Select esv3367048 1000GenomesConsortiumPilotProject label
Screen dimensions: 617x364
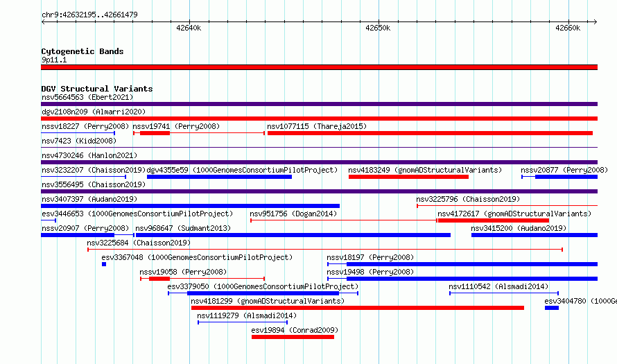pos(197,257)
